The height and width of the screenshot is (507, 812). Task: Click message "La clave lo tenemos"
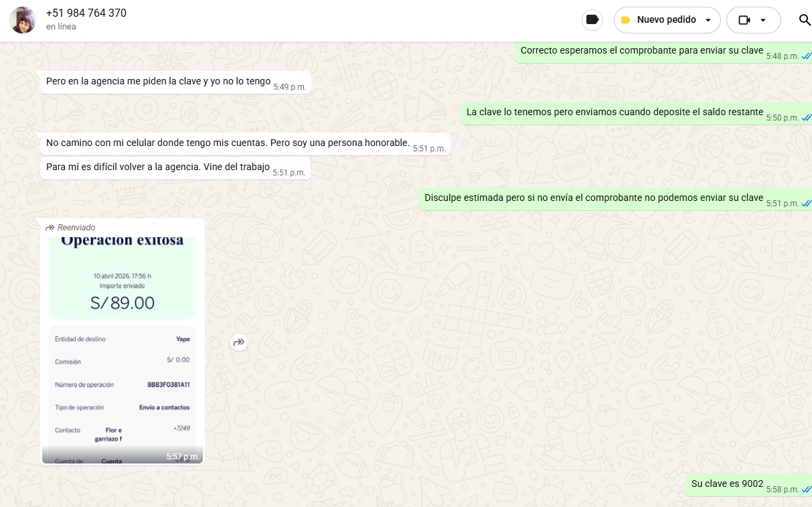[x=614, y=113]
